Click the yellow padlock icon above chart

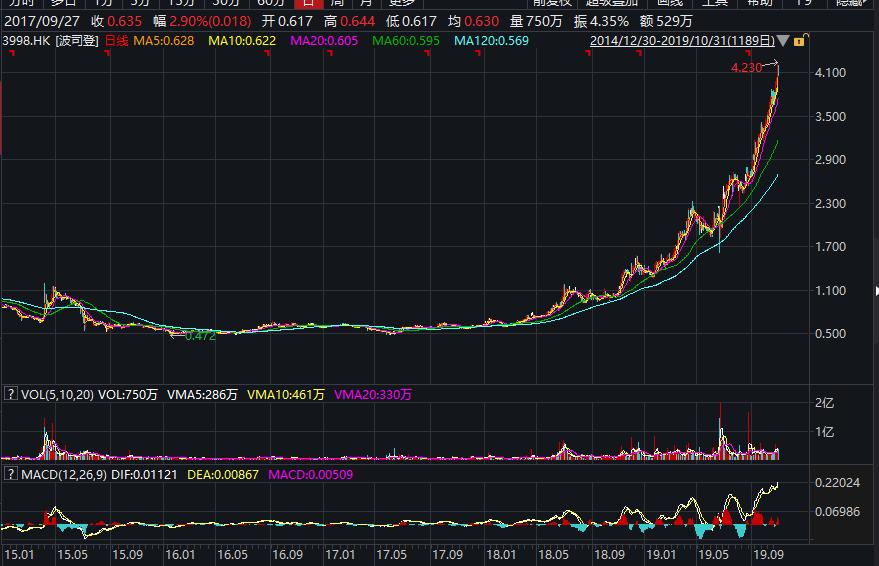798,41
